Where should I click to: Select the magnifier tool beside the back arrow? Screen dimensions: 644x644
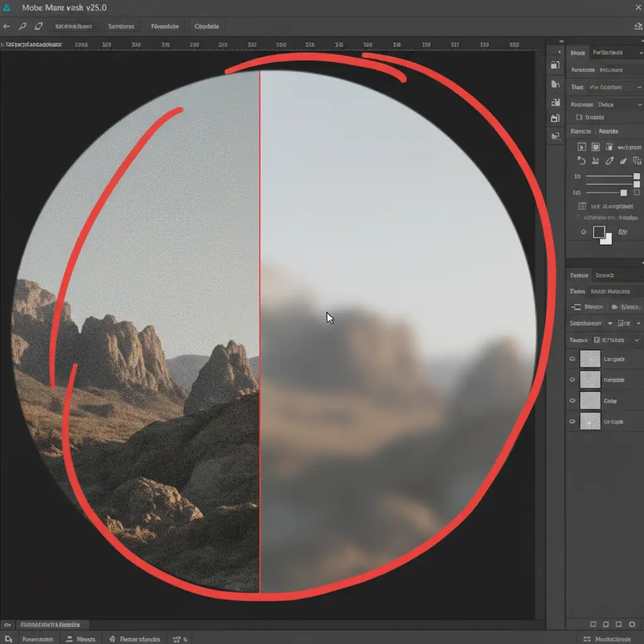23,26
